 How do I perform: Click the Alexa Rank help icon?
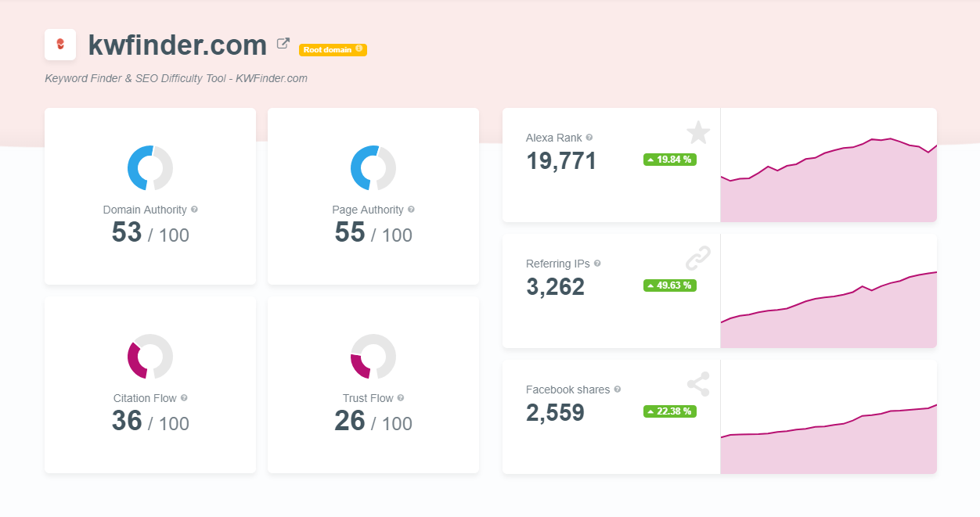click(589, 138)
